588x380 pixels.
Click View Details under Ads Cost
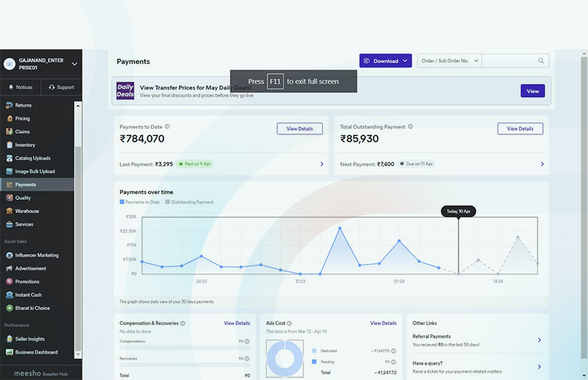point(383,324)
